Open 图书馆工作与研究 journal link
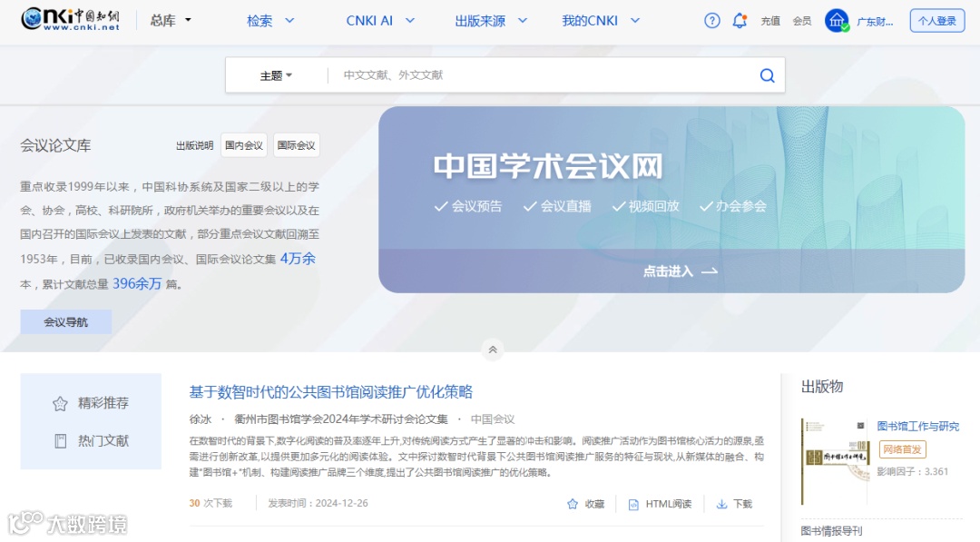 point(917,427)
